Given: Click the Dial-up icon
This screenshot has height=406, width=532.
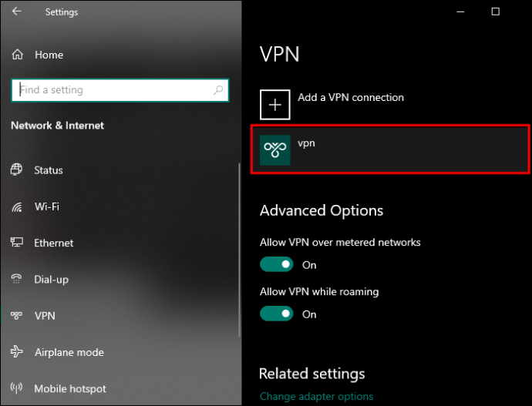Looking at the screenshot, I should coord(17,279).
